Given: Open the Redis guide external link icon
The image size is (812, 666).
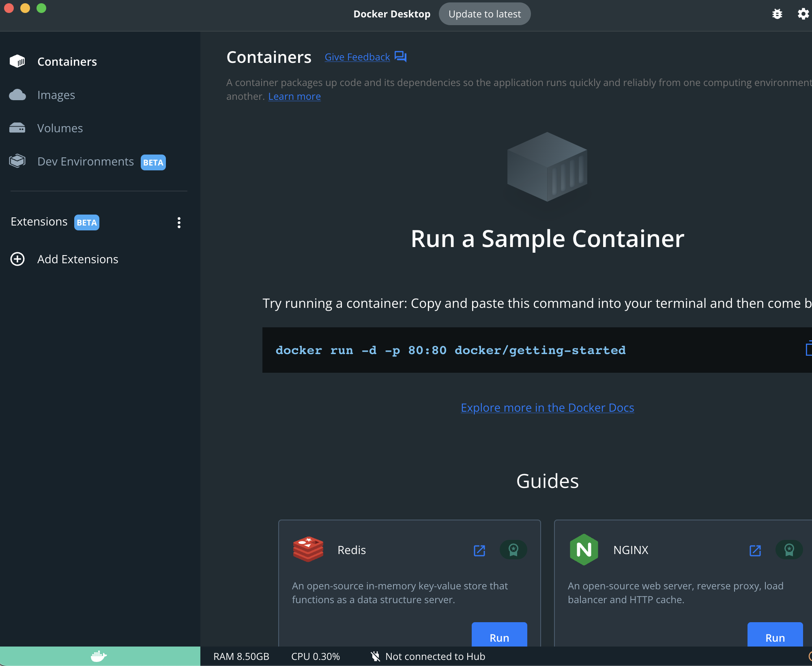Looking at the screenshot, I should (479, 550).
